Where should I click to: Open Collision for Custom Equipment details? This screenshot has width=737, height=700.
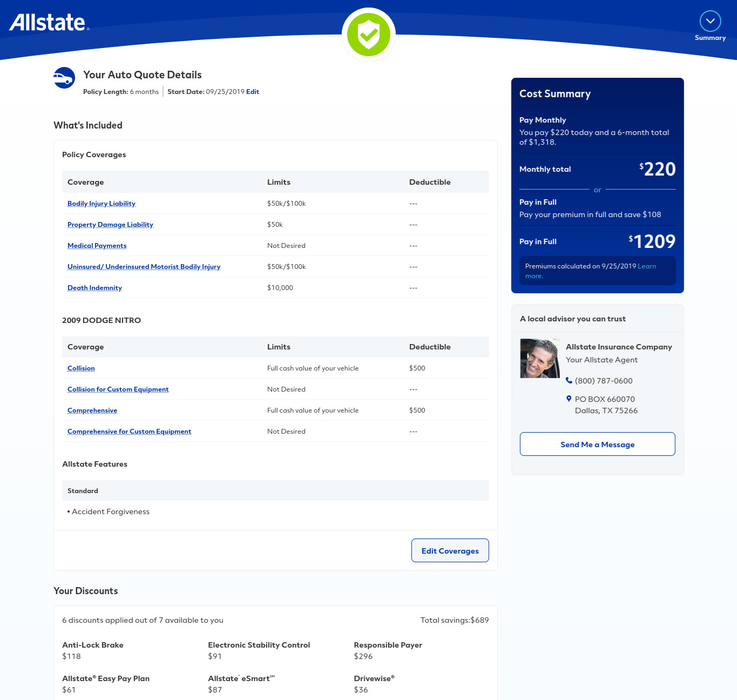click(118, 389)
